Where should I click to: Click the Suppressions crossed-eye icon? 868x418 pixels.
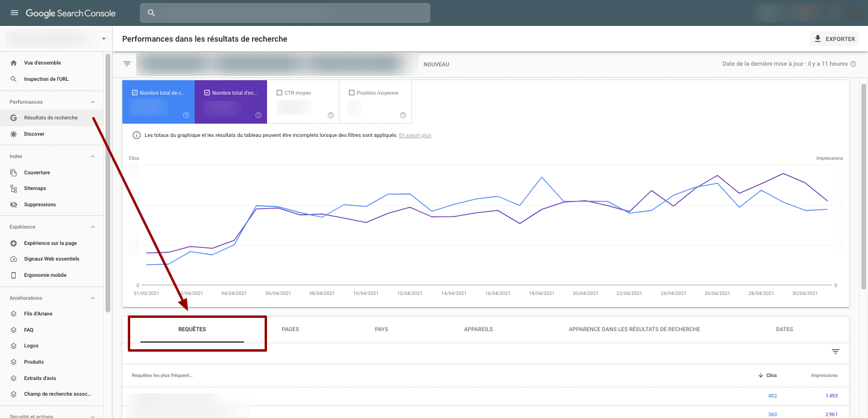coord(13,204)
